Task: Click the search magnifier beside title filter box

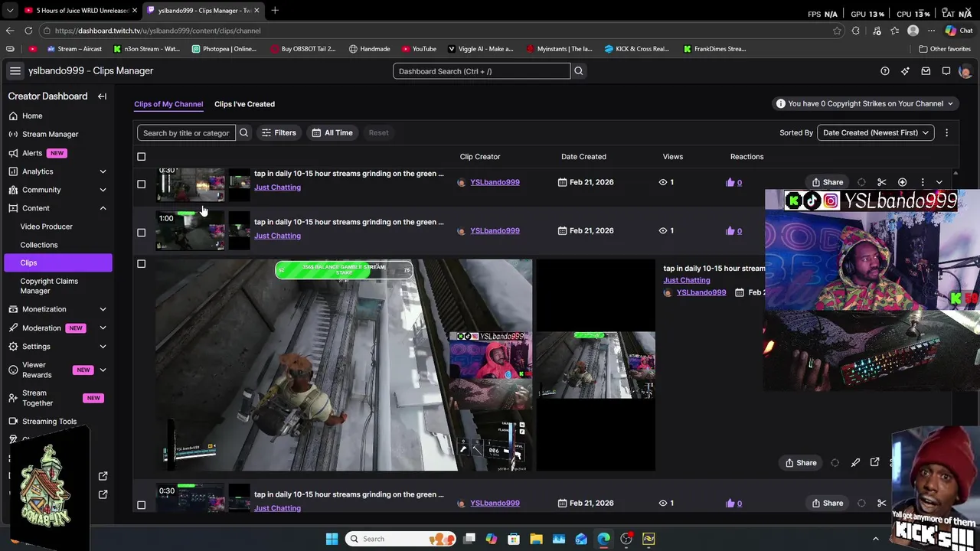Action: (x=243, y=133)
